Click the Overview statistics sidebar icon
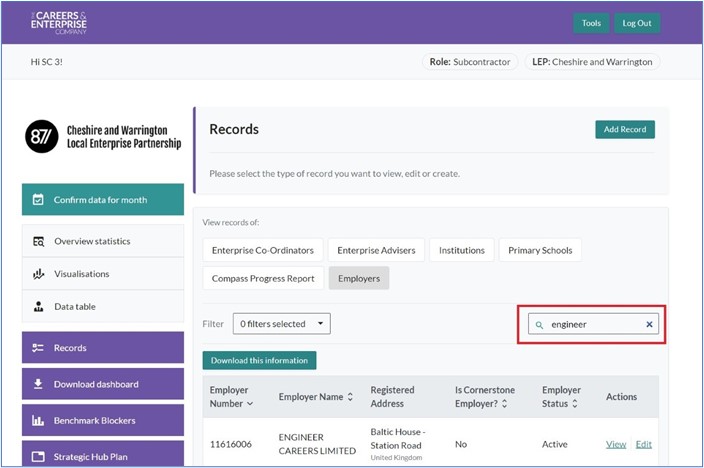704x468 pixels. pyautogui.click(x=38, y=241)
